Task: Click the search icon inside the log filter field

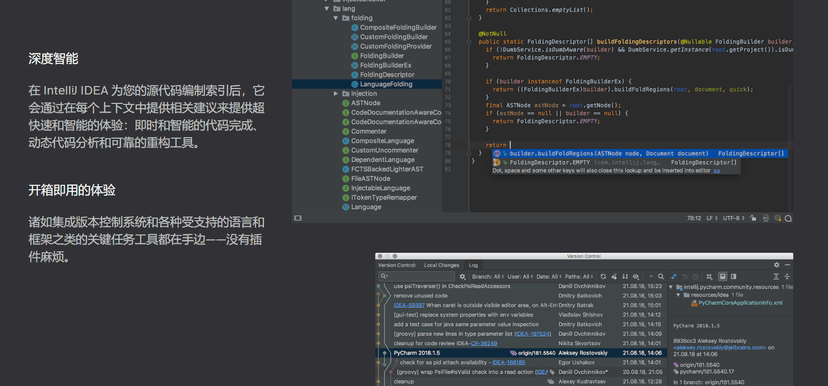Action: (384, 277)
